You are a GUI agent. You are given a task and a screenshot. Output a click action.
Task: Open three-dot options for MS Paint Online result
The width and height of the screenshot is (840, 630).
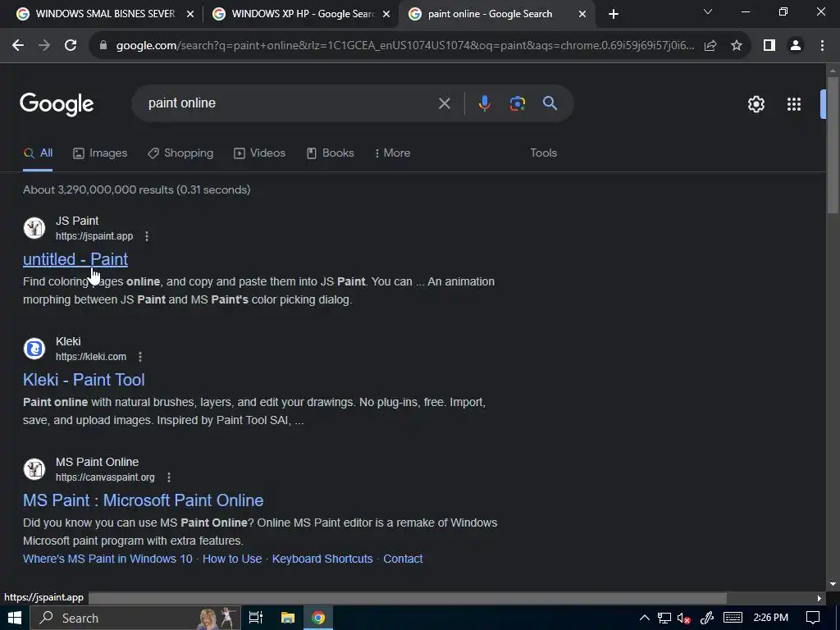(x=169, y=477)
